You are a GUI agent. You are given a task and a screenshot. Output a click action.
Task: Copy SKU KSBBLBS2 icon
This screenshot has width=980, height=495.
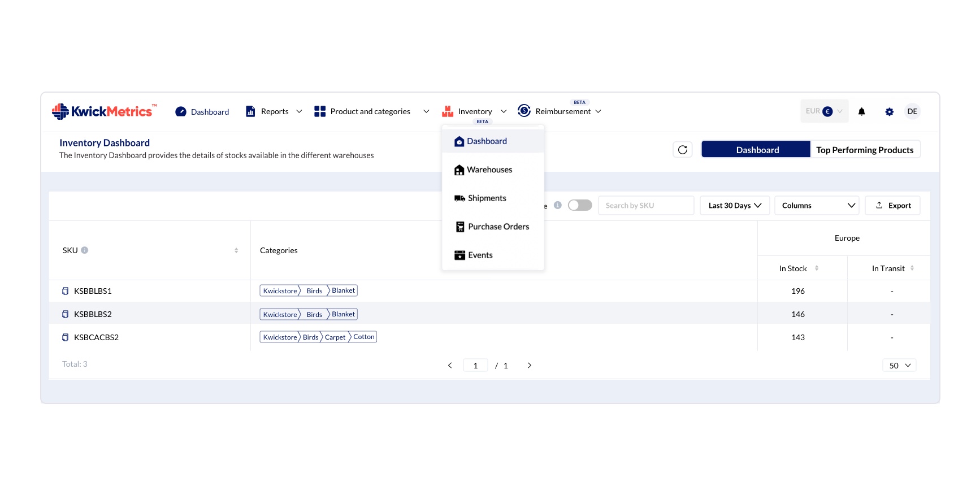[66, 314]
